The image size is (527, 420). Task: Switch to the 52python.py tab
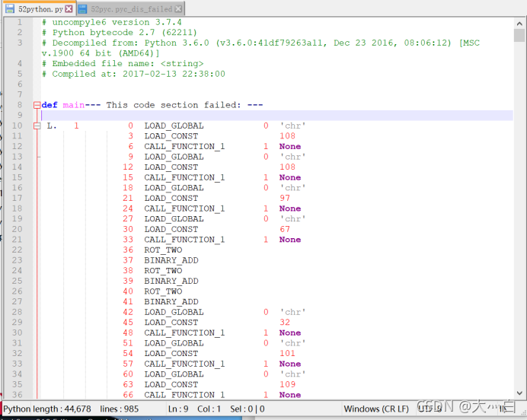[40, 9]
